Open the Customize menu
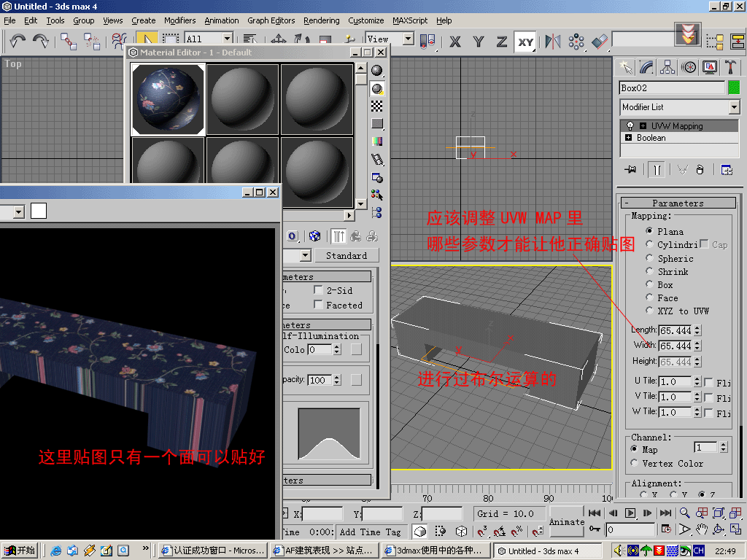Screen dimensions: 747x560 click(x=366, y=20)
